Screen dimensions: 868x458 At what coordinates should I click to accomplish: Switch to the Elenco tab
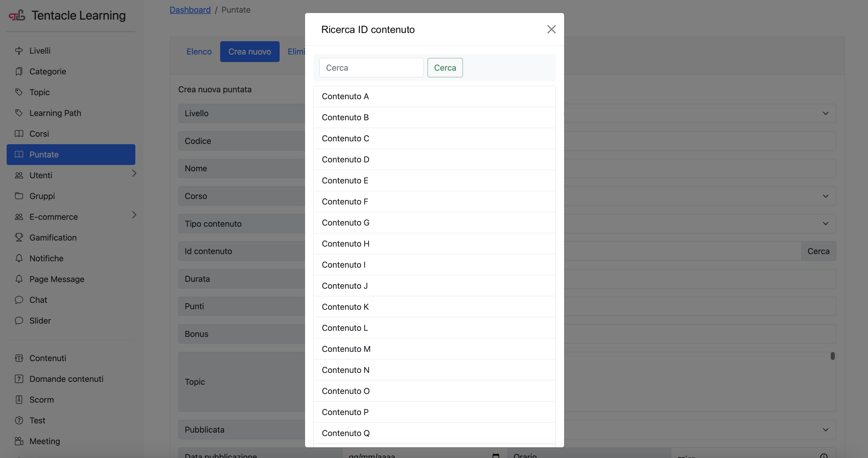pos(199,52)
